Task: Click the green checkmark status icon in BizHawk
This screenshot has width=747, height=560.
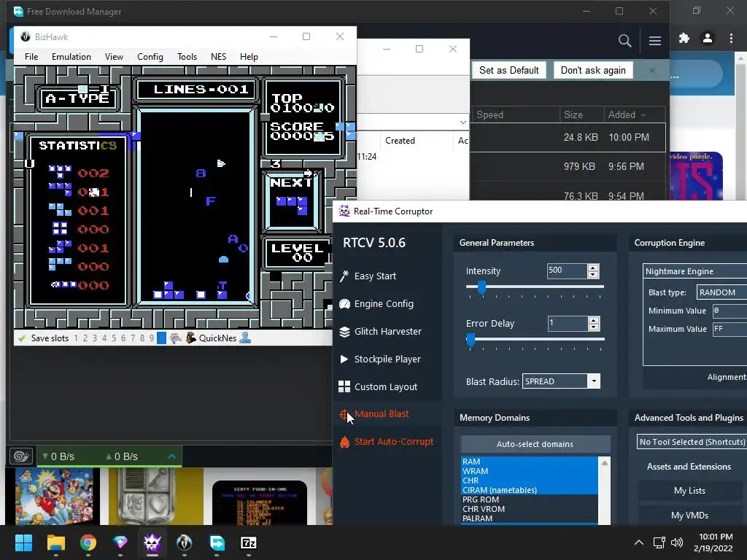Action: point(21,338)
